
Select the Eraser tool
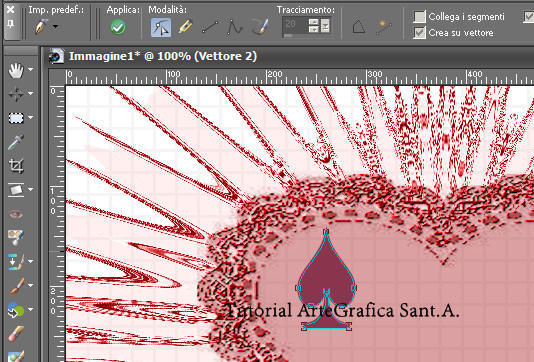click(x=16, y=334)
